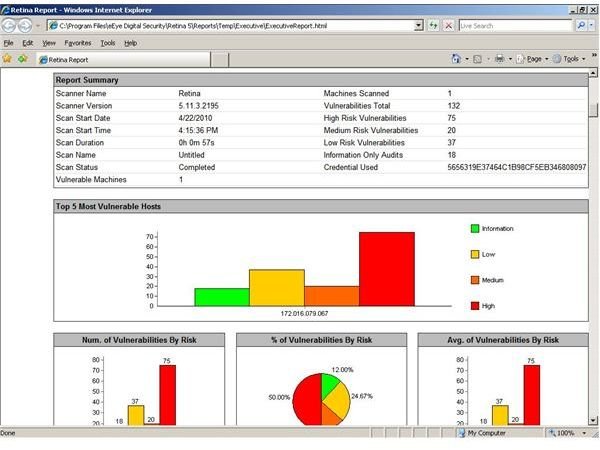Image resolution: width=600 pixels, height=450 pixels.
Task: Click Scan Duration value 0h 0m 57s
Action: [x=196, y=142]
